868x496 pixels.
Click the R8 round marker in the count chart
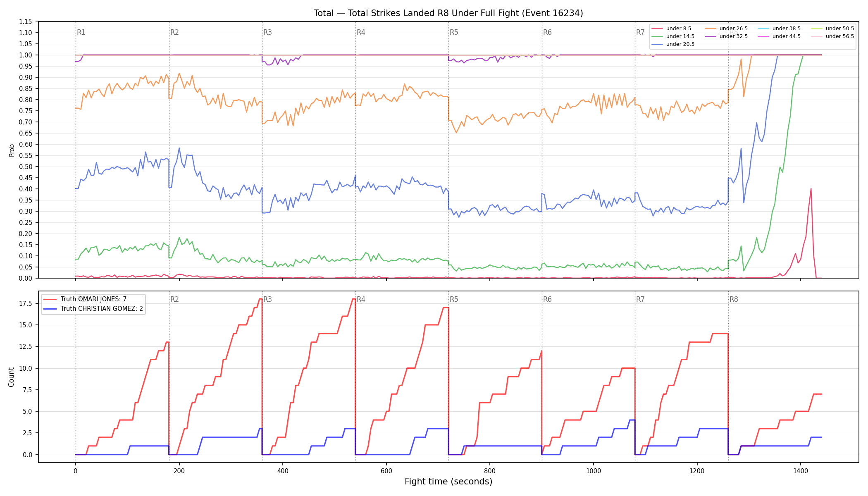[734, 299]
